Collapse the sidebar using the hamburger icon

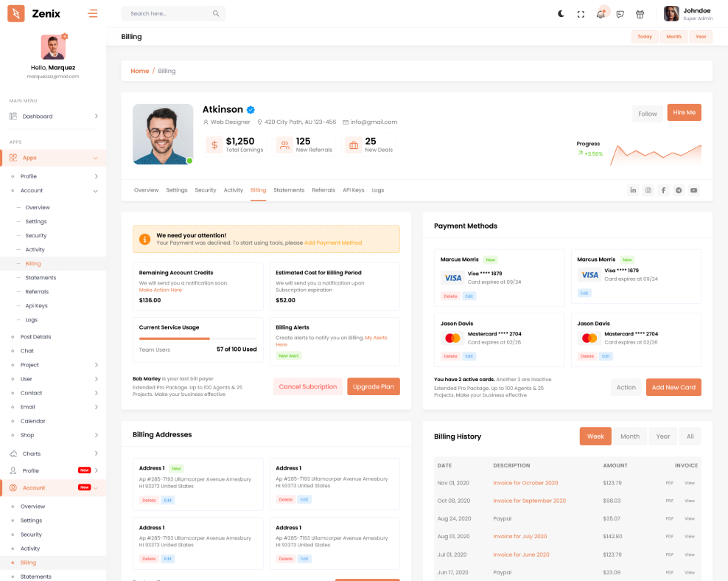tap(92, 13)
